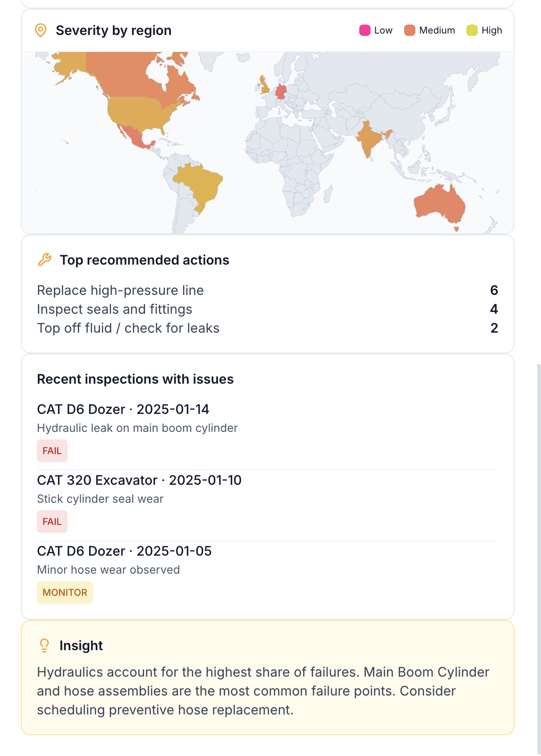
Task: Open Inspect seals and fittings action
Action: pos(115,309)
